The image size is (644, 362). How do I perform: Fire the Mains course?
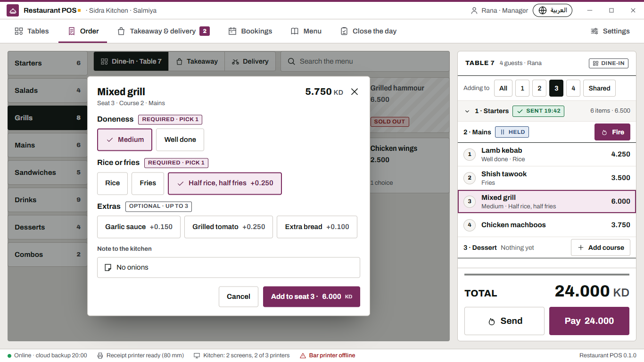coord(612,132)
